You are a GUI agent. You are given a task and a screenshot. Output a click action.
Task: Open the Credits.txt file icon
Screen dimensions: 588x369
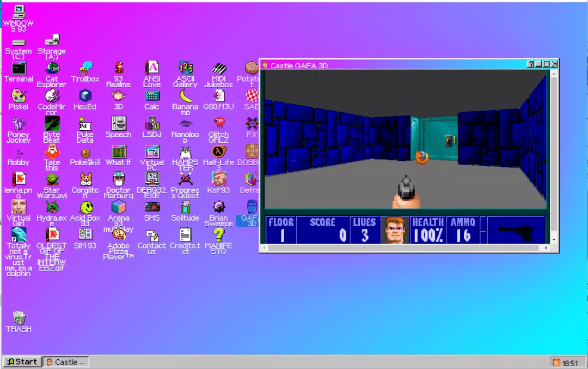(185, 235)
